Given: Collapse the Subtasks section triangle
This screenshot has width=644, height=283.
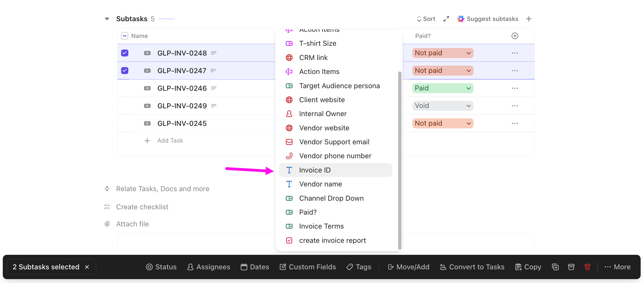Looking at the screenshot, I should 107,19.
